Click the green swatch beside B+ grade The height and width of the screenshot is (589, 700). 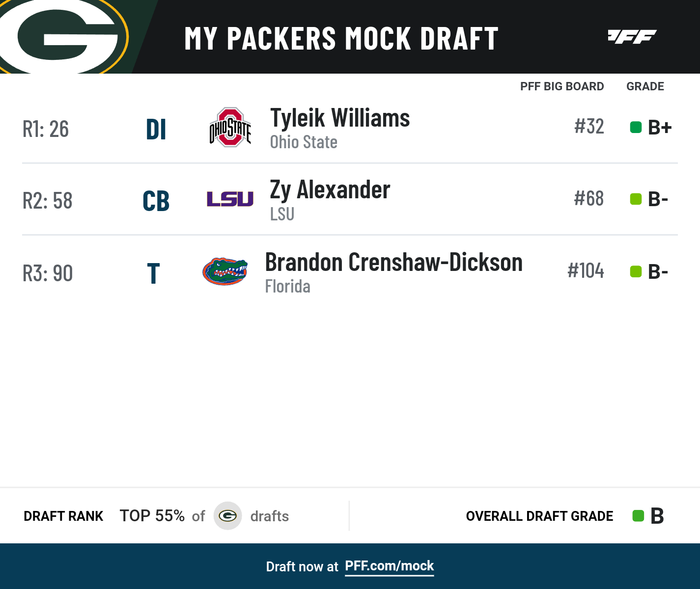click(636, 128)
